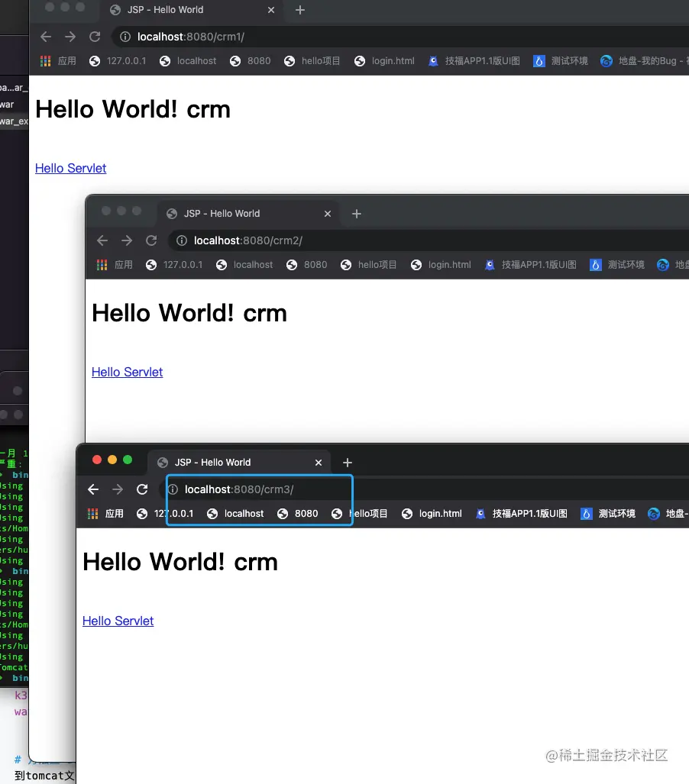Viewport: 689px width, 784px height.
Task: Open 技福APP1.1版UI图 bookmark in crm3 window
Action: tap(522, 514)
